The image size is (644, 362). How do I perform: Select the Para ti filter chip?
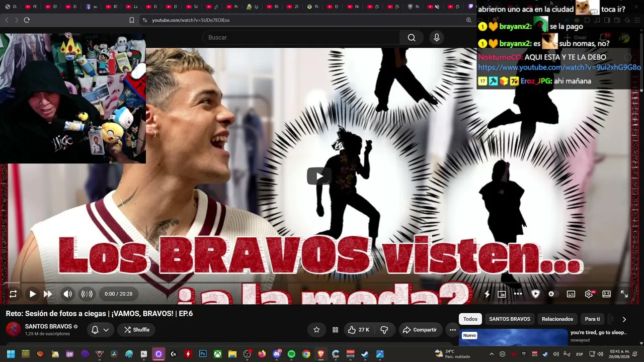[x=592, y=319]
